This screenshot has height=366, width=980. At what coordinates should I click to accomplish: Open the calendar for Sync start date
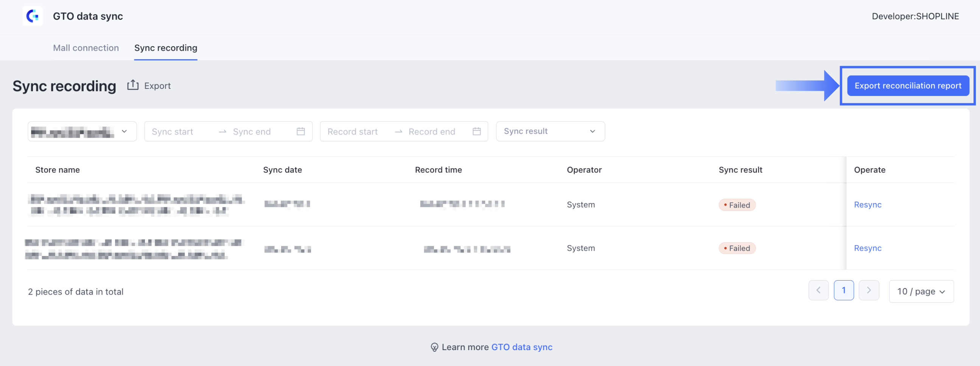[300, 131]
